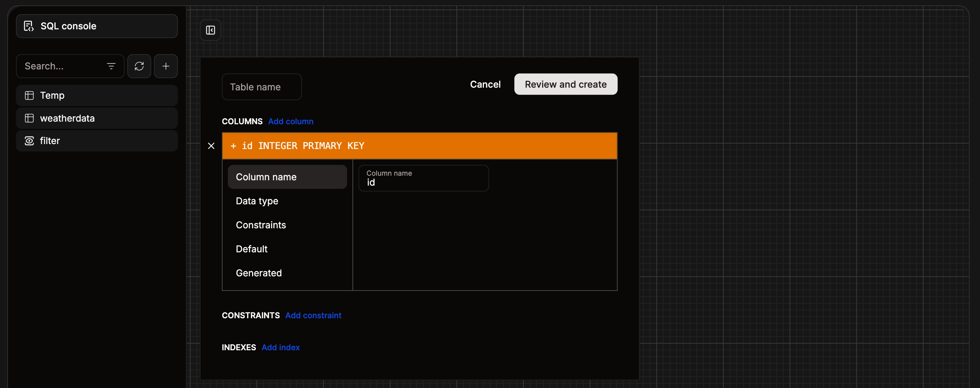Click the weatherdata table icon
The height and width of the screenshot is (388, 980).
coord(29,118)
